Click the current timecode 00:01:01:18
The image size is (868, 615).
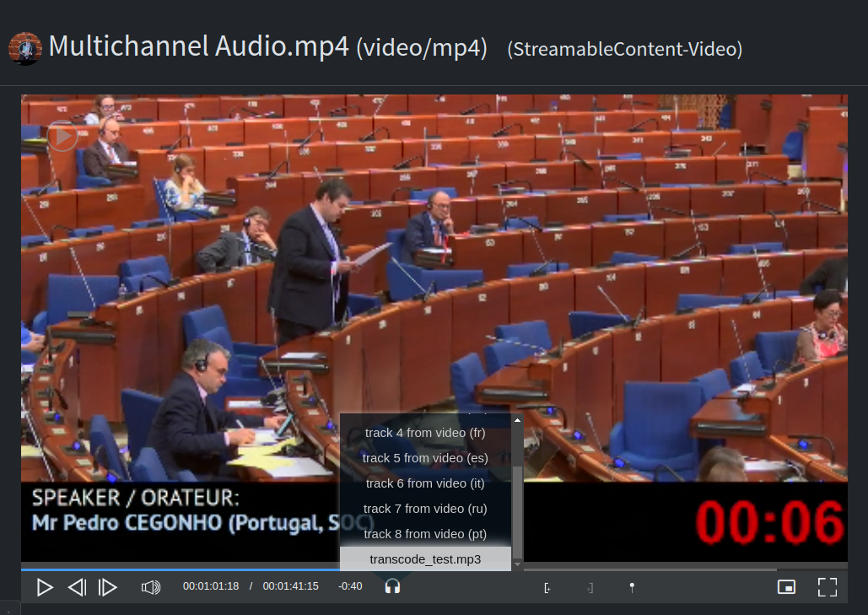coord(211,586)
